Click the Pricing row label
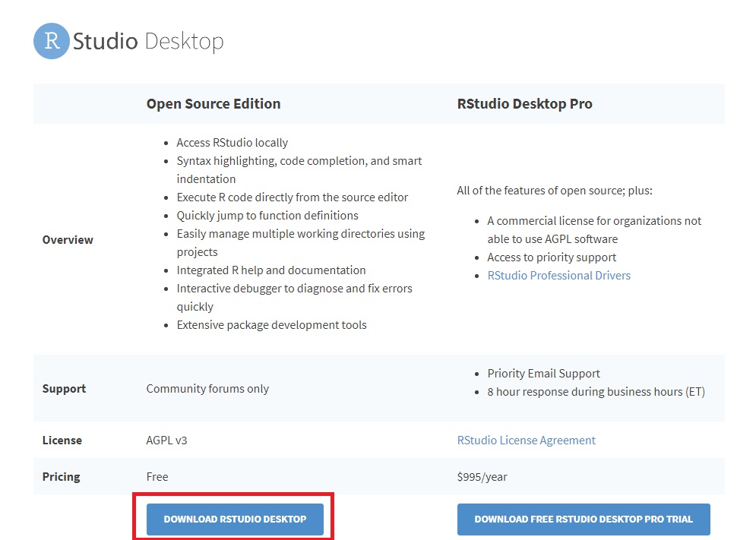Screen dimensions: 756x540 coord(62,477)
